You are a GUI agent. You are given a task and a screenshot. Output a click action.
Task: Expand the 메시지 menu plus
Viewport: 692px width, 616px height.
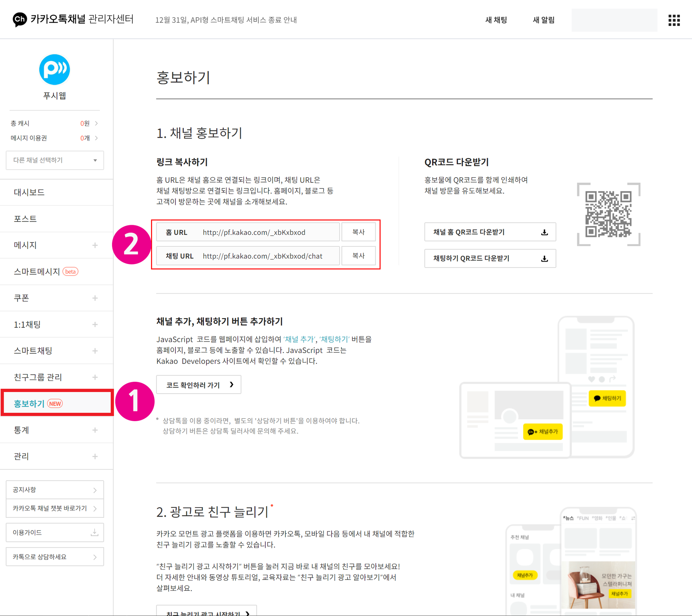(x=95, y=245)
